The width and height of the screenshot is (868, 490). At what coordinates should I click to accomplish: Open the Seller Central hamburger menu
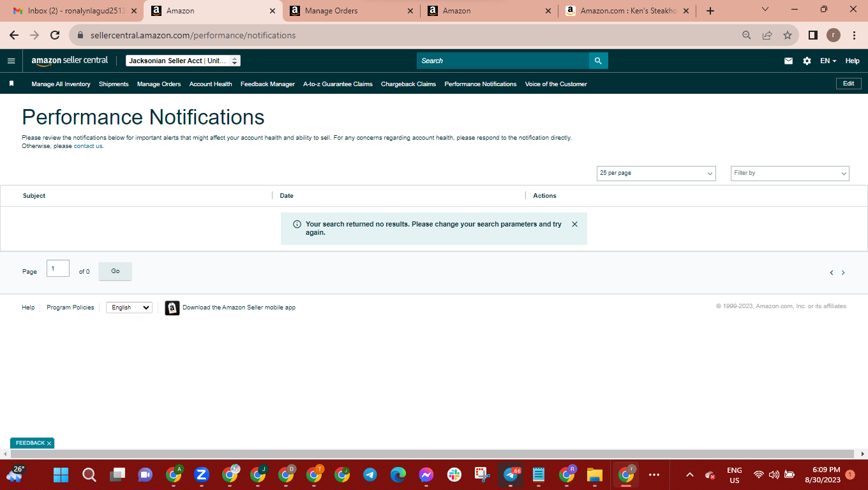coord(11,61)
